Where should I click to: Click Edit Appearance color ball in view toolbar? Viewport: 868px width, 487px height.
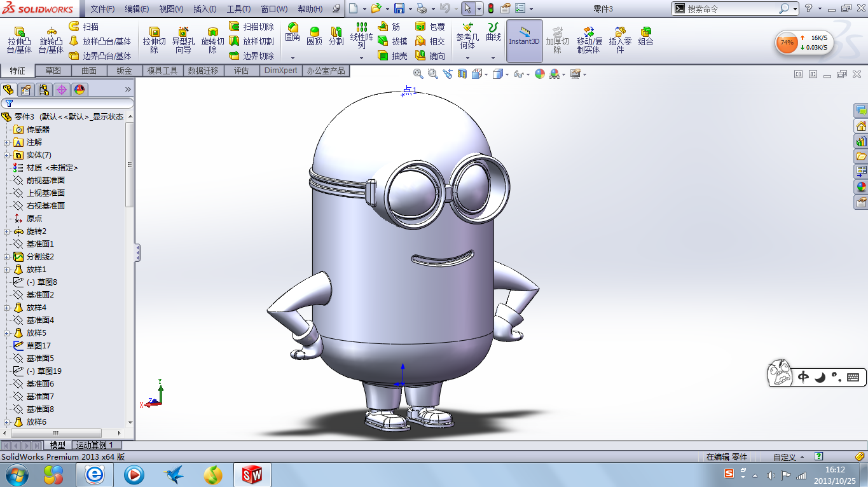pos(540,74)
